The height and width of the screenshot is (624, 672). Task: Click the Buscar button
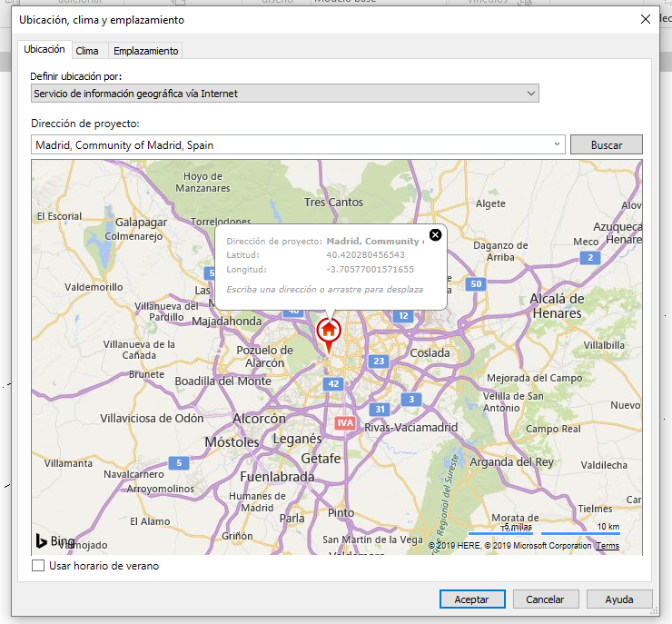pos(606,144)
